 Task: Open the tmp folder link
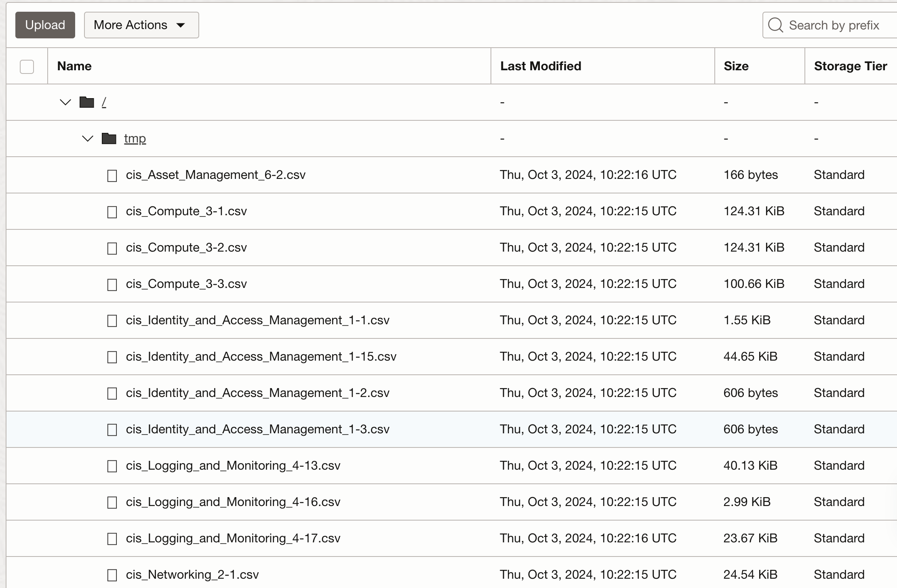click(135, 139)
